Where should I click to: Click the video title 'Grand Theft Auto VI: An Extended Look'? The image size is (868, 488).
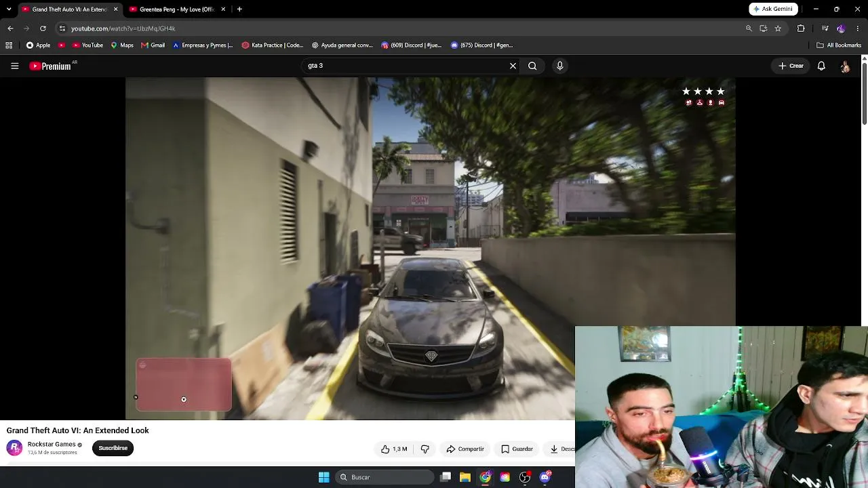click(x=78, y=430)
